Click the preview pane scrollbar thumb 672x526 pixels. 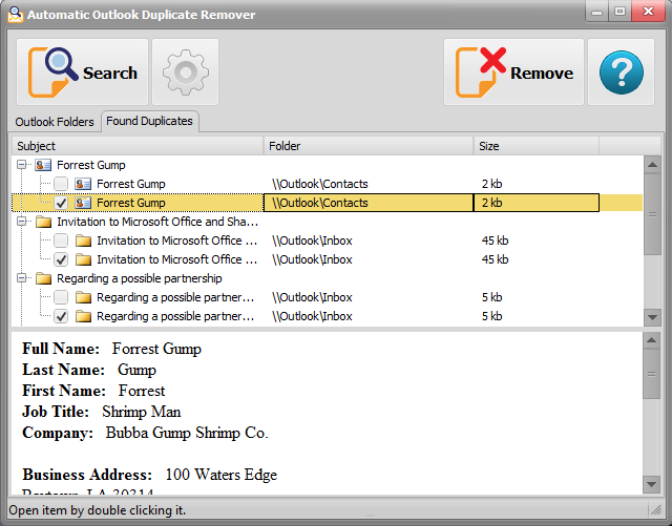(651, 374)
